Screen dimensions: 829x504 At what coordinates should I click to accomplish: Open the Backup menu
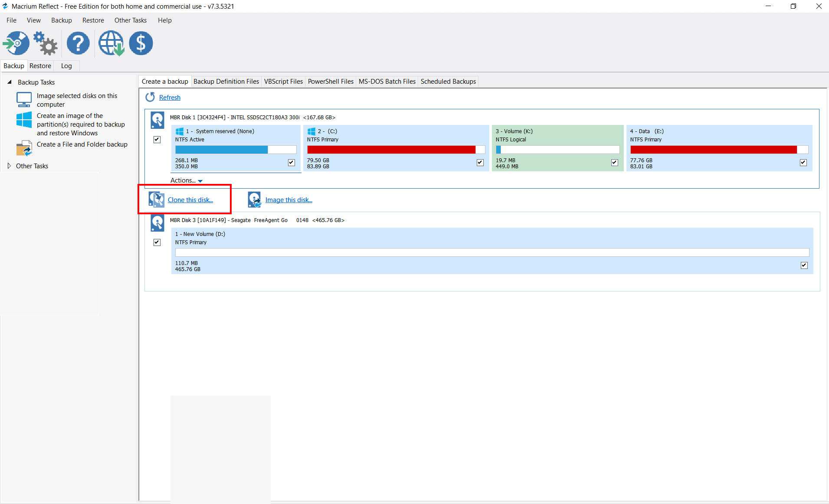click(x=62, y=20)
